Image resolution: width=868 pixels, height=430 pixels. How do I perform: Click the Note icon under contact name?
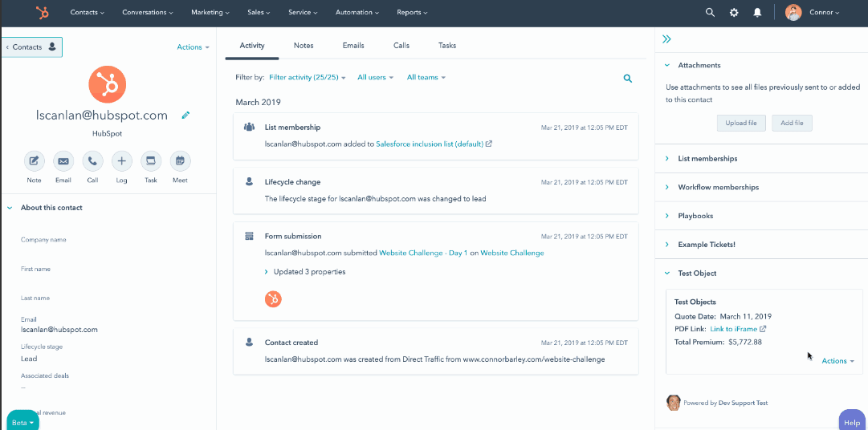click(34, 161)
